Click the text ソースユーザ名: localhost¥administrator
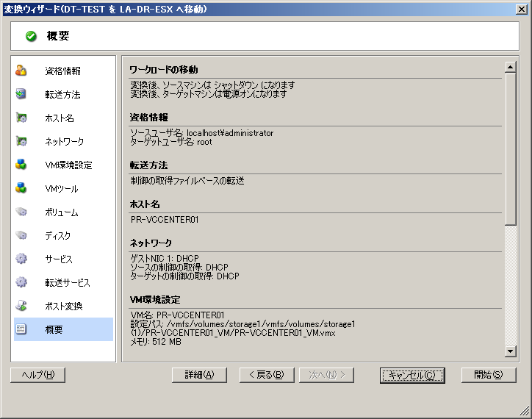 (x=202, y=133)
